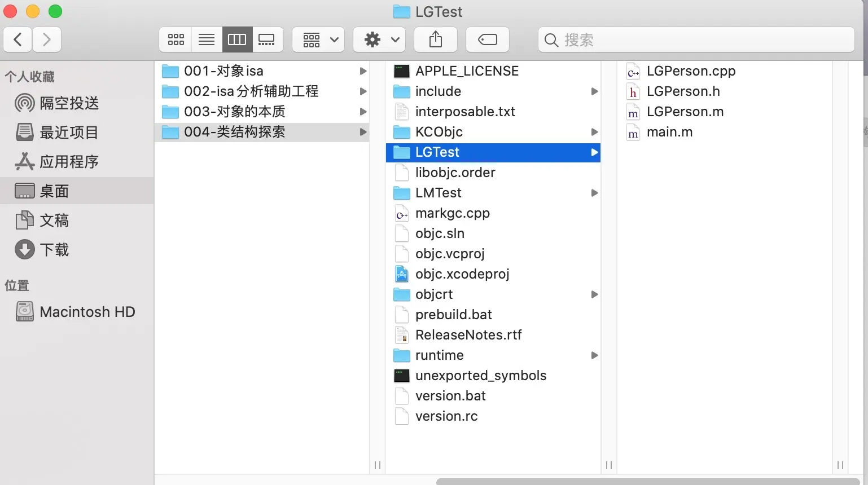The height and width of the screenshot is (485, 868).
Task: Select Desktop (桌面) in sidebar
Action: [x=77, y=191]
